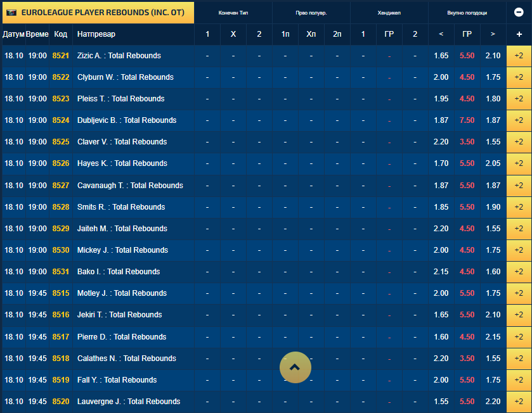The image size is (532, 413).
Task: Expand more bets for Clyburn W. row
Action: pyautogui.click(x=519, y=77)
